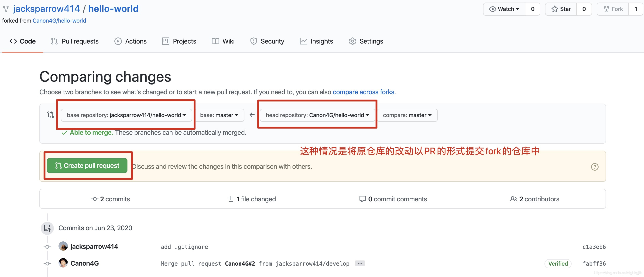
Task: Click the Watch eye icon
Action: tap(493, 9)
